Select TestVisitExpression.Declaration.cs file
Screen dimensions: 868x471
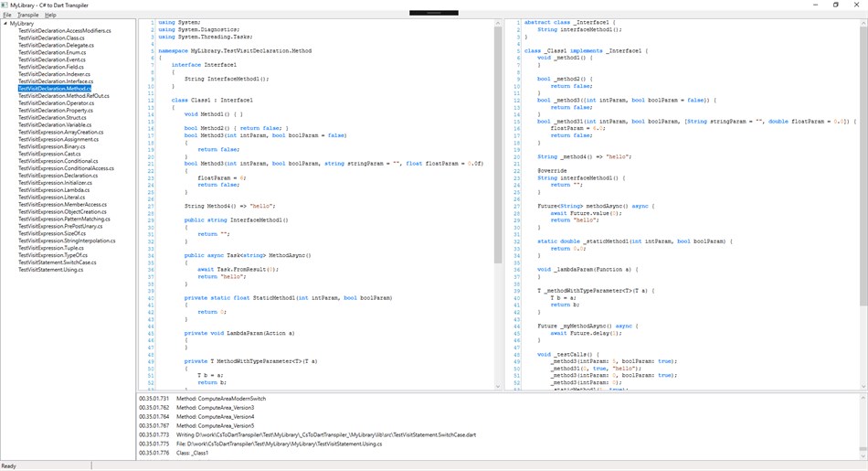[58, 175]
